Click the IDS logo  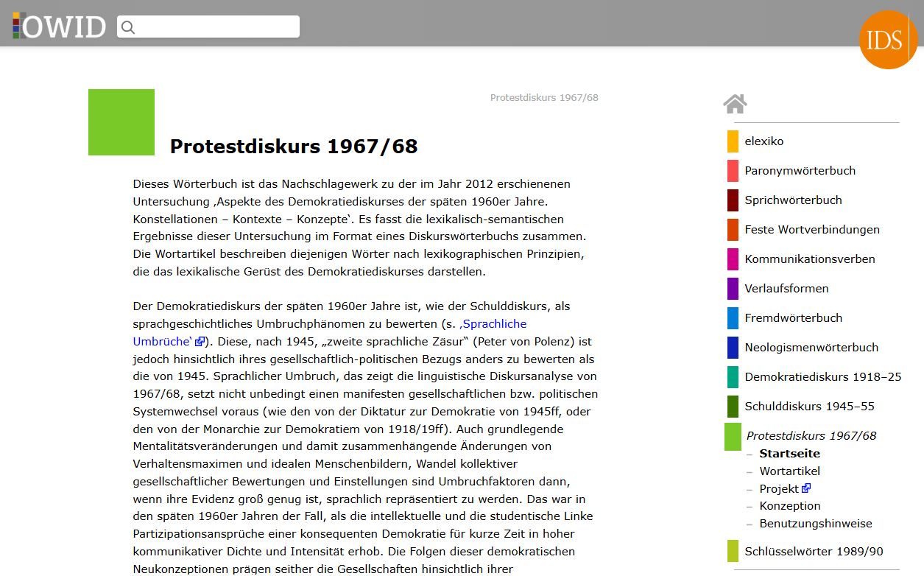coord(888,40)
